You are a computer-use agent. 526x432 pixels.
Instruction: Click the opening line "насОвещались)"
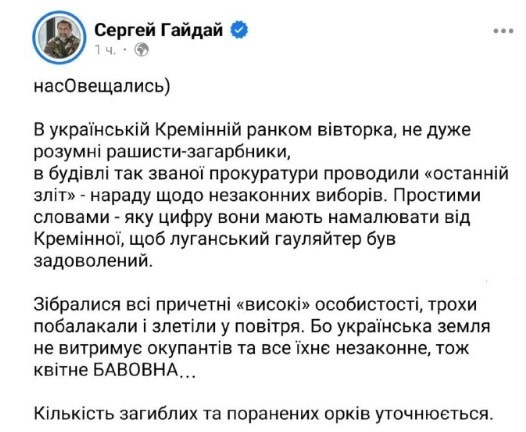point(102,87)
